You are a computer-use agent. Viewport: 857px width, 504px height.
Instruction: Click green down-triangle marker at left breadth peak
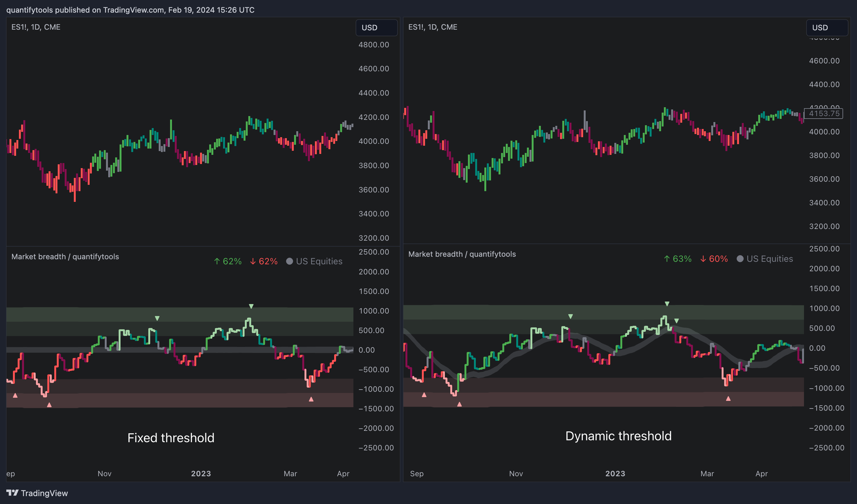tap(251, 306)
